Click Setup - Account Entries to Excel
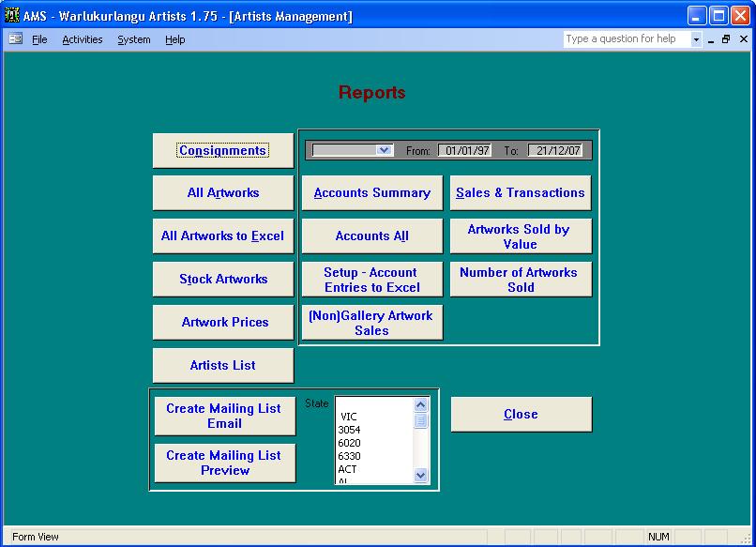 click(x=371, y=279)
